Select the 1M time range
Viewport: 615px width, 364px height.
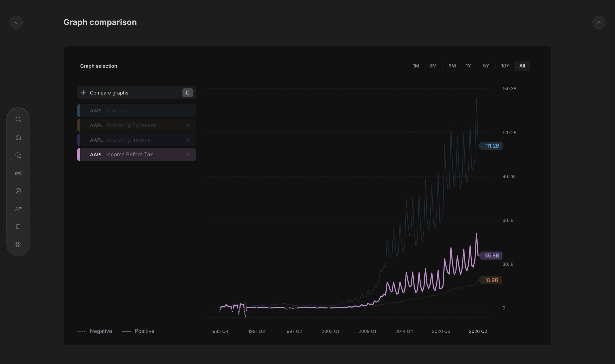pyautogui.click(x=416, y=66)
